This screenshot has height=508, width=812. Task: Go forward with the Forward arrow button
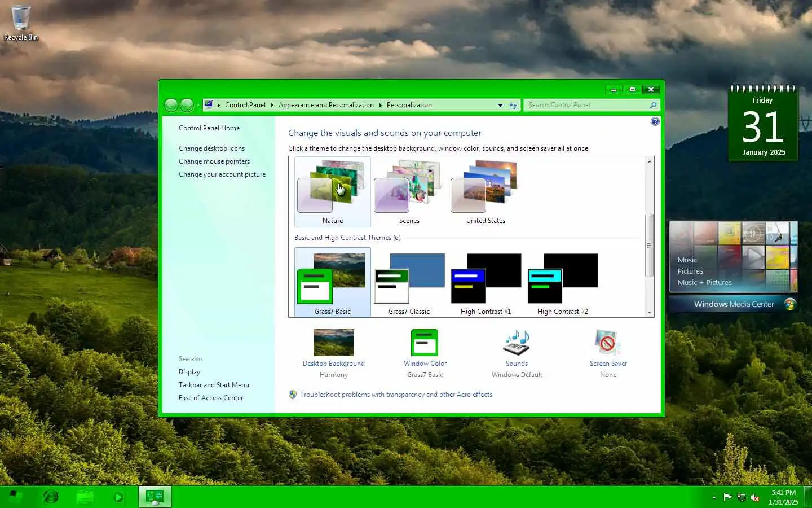pyautogui.click(x=187, y=105)
